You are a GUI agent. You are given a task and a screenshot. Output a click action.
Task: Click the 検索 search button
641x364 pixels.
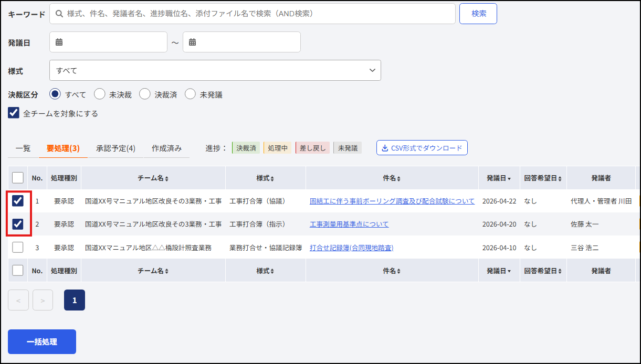point(478,14)
